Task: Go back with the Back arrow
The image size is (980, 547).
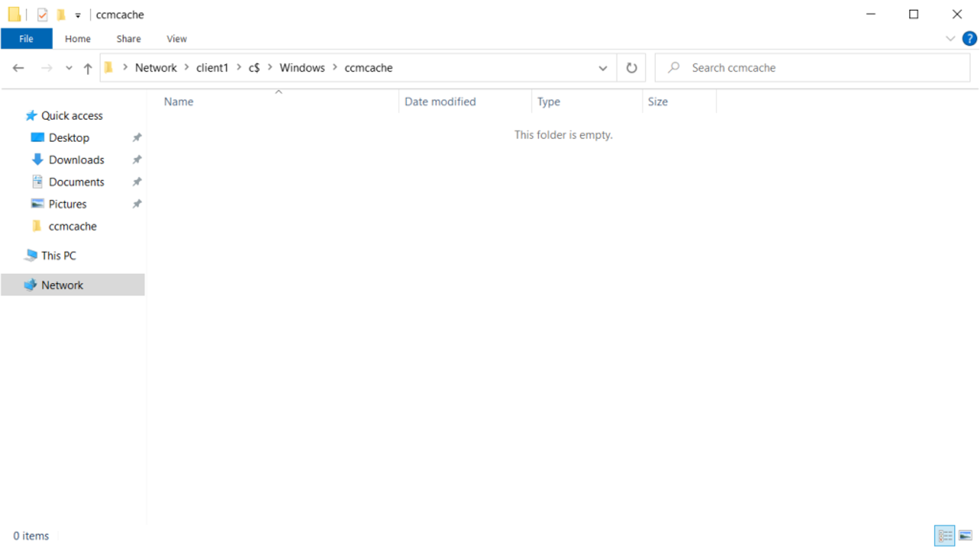Action: [18, 68]
